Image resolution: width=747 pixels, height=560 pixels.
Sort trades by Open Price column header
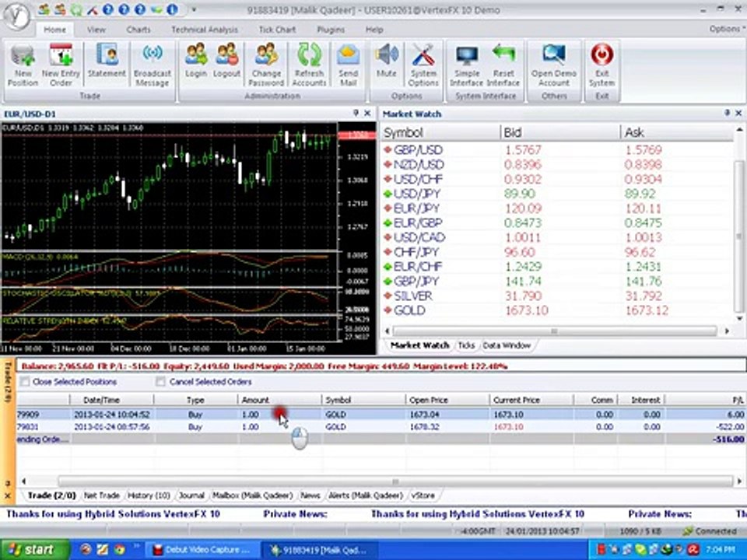point(447,400)
